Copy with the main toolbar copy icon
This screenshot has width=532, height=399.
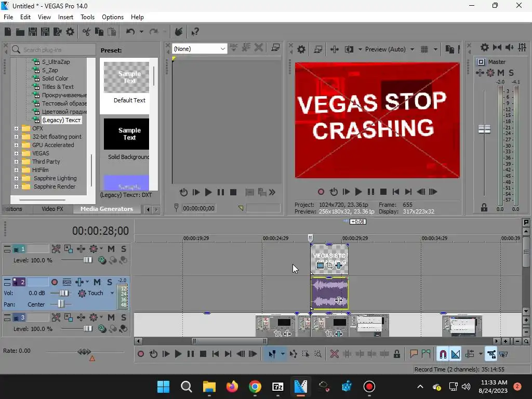[x=99, y=32]
